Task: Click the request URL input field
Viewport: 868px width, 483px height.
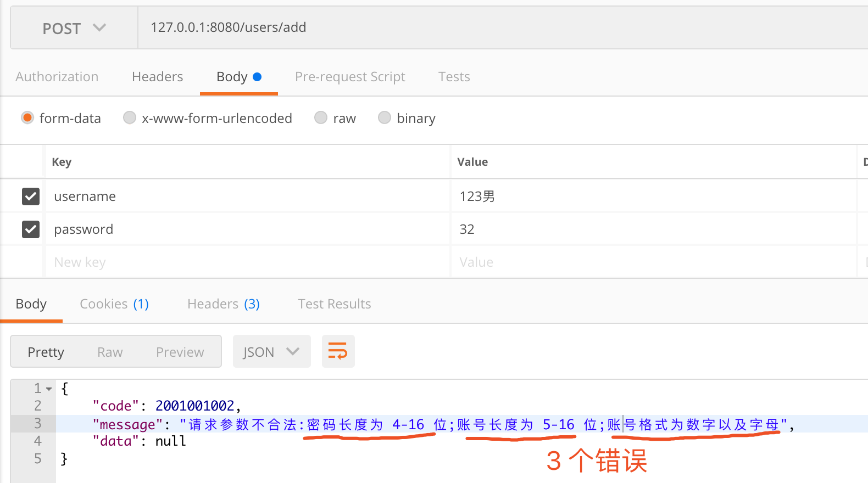Action: tap(494, 27)
